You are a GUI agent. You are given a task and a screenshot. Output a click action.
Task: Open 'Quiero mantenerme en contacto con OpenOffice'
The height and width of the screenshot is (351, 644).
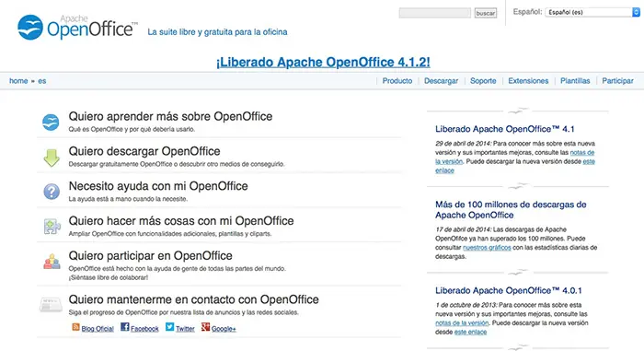pos(193,299)
